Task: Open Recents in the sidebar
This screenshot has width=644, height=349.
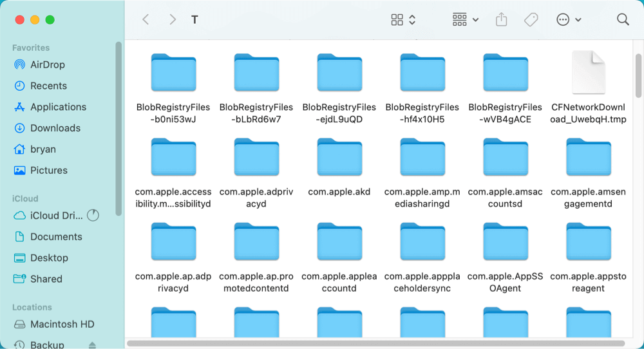Action: [48, 86]
